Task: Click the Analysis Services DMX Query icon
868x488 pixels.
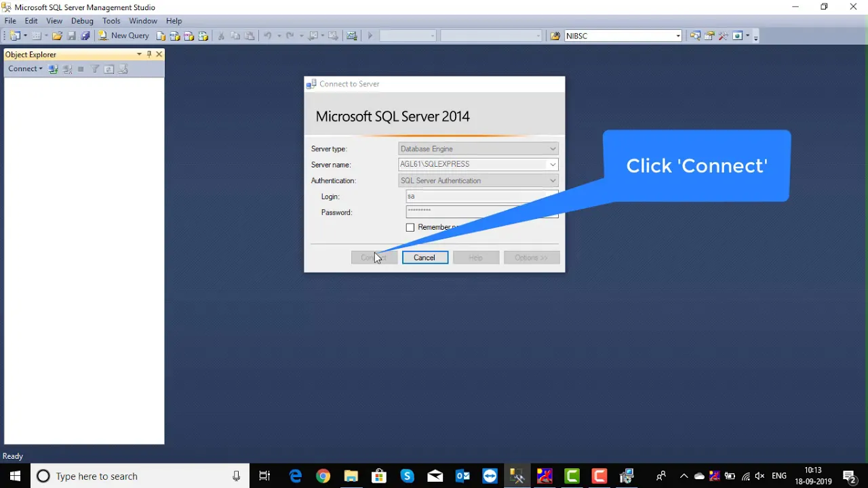Action: click(x=189, y=36)
